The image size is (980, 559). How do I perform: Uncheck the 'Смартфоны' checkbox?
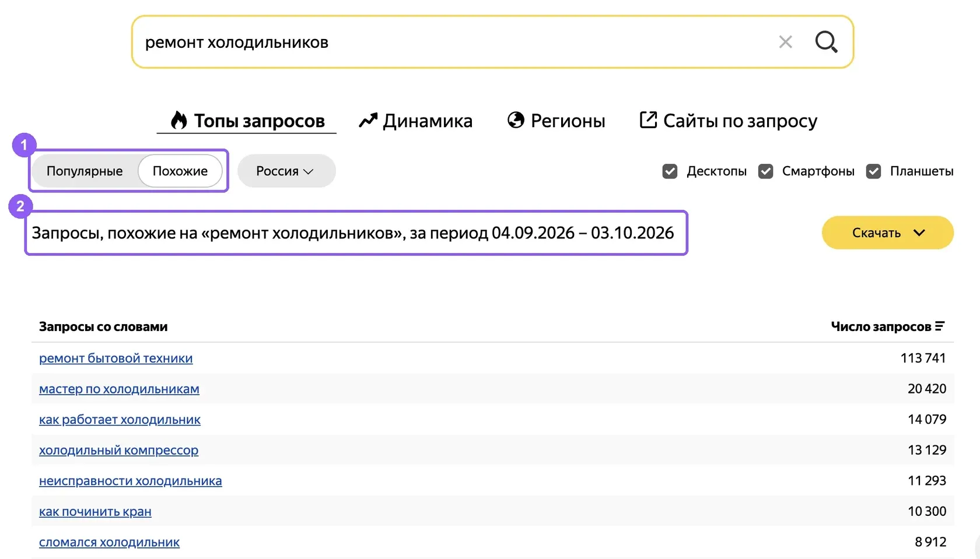[765, 171]
